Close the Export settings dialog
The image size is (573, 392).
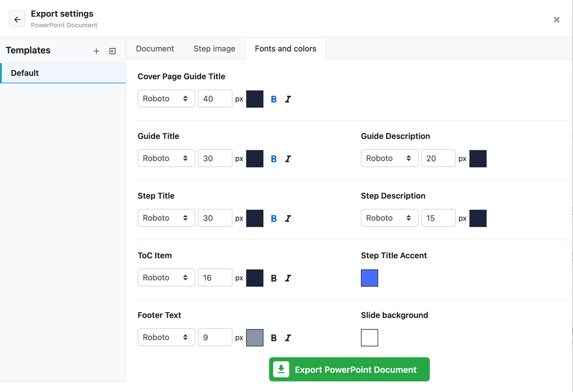tap(556, 20)
